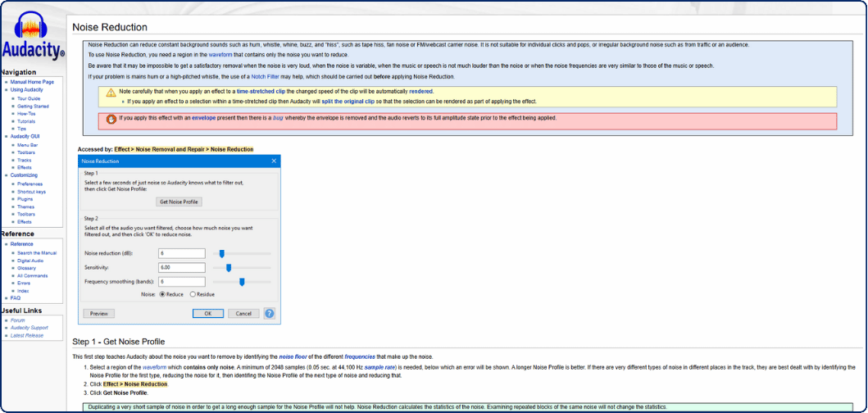Open the Tips link in the sidebar
The image size is (868, 413).
tap(21, 129)
